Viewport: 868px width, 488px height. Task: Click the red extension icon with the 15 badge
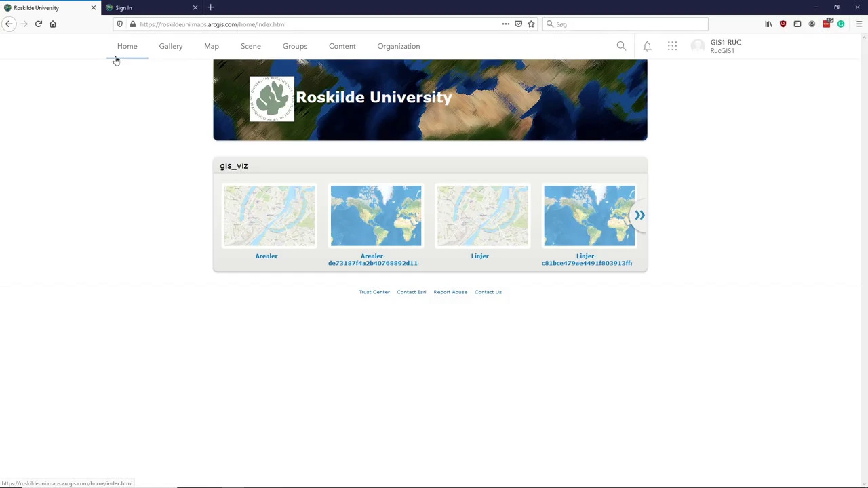[827, 24]
